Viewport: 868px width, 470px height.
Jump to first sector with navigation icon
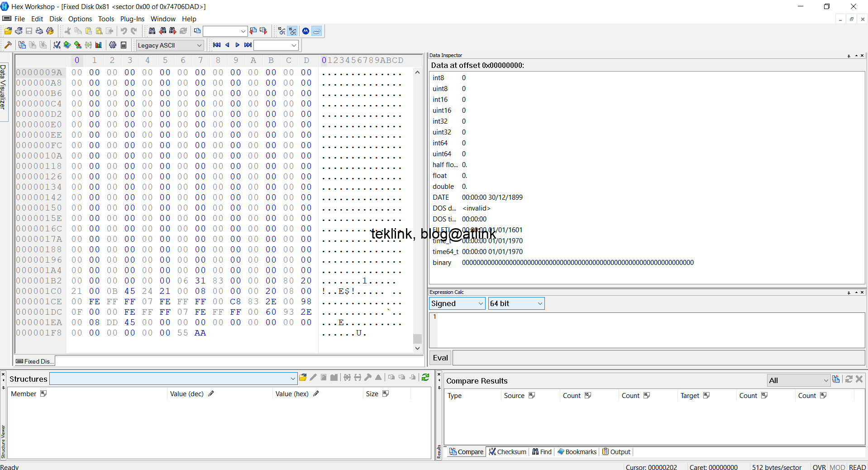coord(217,45)
